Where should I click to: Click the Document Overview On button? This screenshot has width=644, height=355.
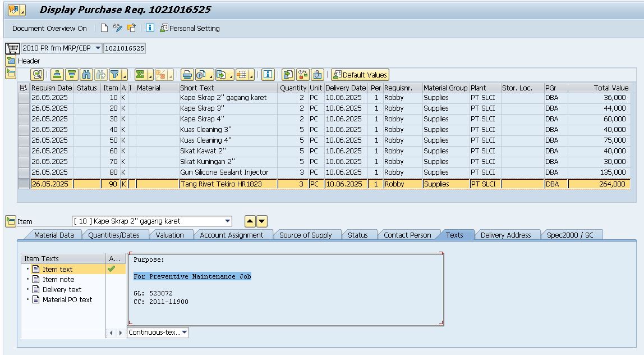tap(50, 29)
